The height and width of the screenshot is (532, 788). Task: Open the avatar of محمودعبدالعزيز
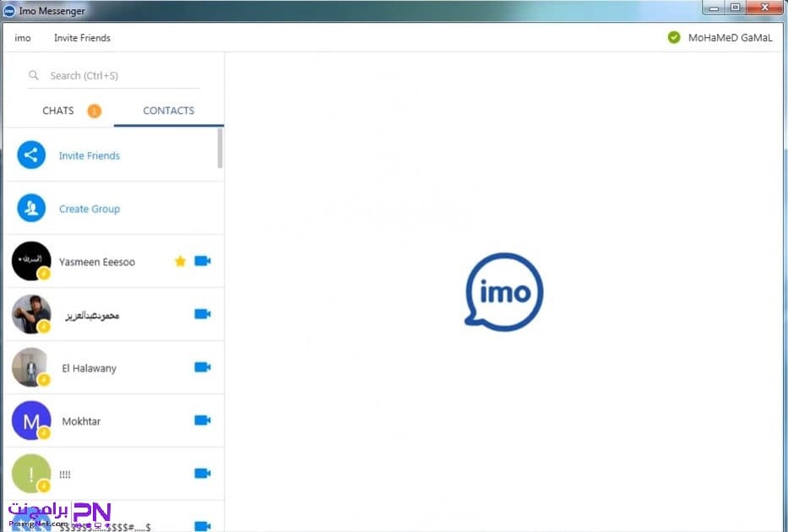pos(31,314)
